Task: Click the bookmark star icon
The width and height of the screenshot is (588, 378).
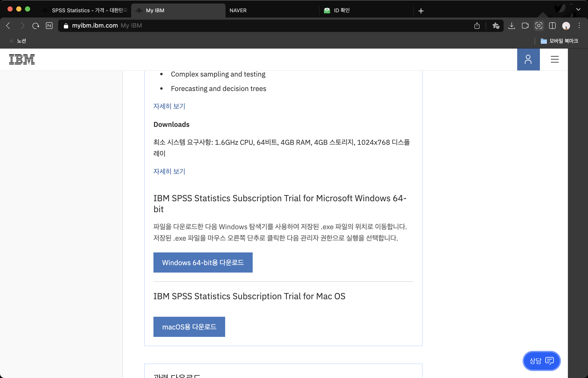Action: (496, 26)
